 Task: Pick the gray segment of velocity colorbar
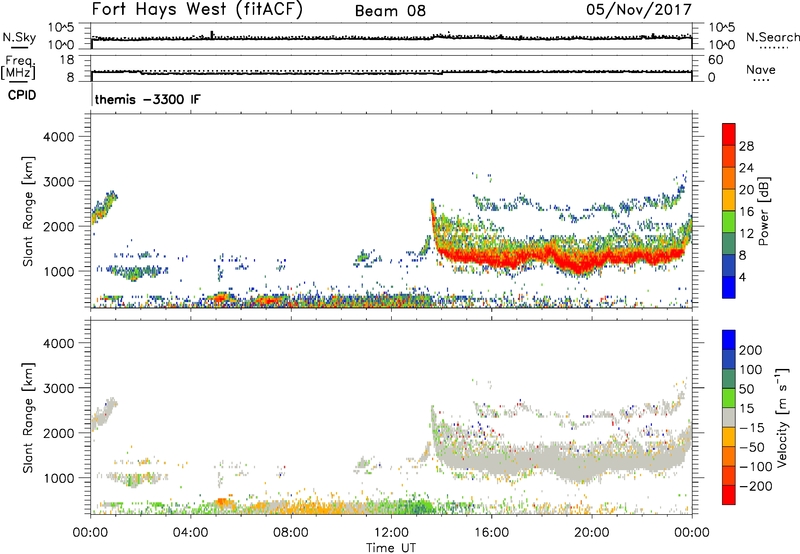[729, 418]
